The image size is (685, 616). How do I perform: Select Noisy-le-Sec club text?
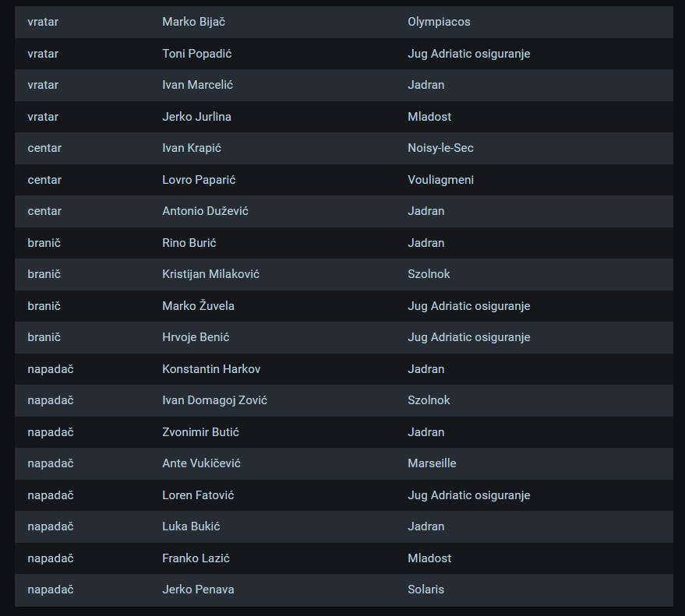[440, 148]
